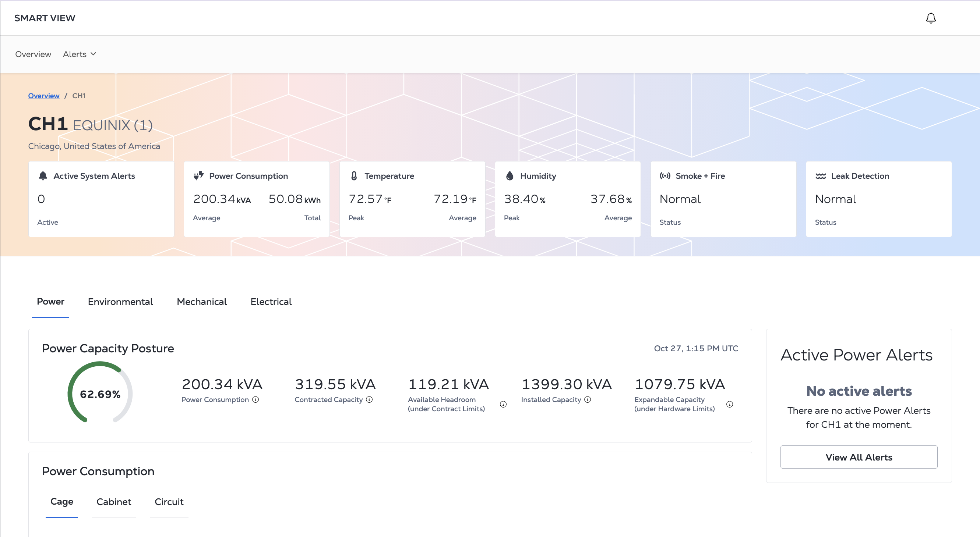Click the 37.68% average humidity value

coord(611,199)
